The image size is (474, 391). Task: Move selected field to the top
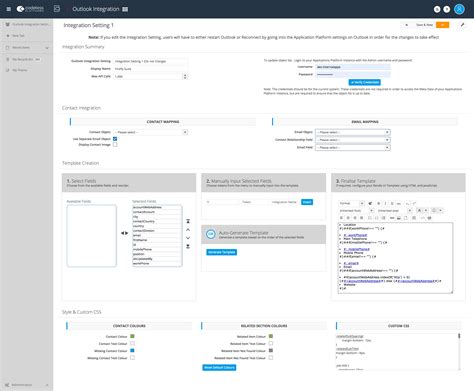(188, 221)
